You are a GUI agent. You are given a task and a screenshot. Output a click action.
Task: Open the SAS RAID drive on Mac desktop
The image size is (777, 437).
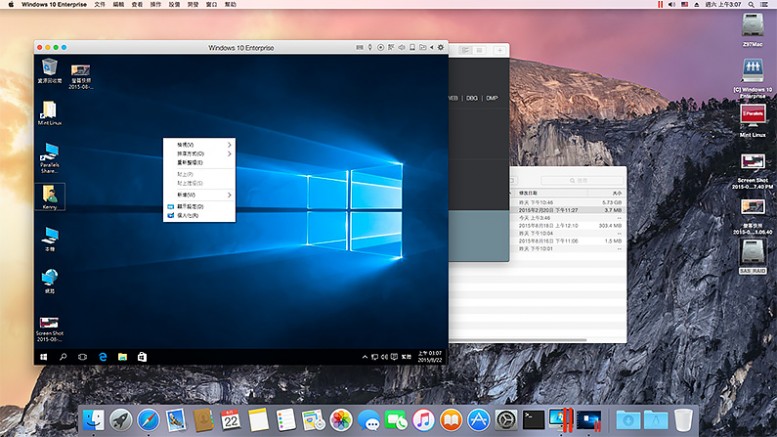[752, 257]
